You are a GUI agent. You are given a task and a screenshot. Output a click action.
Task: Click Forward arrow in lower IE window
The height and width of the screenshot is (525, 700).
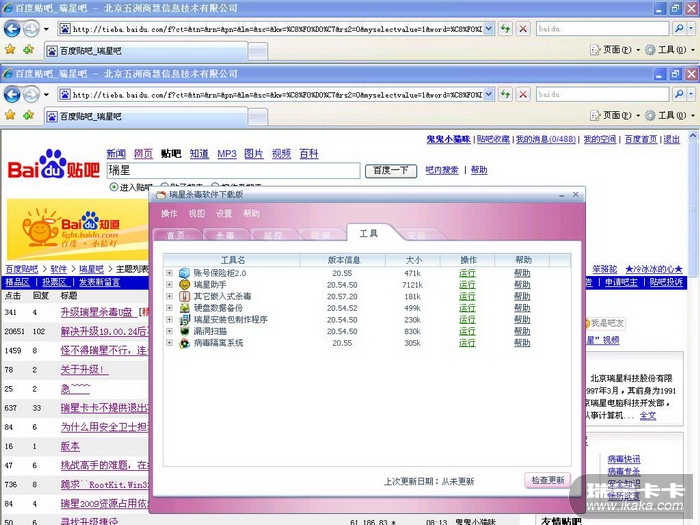tap(31, 95)
